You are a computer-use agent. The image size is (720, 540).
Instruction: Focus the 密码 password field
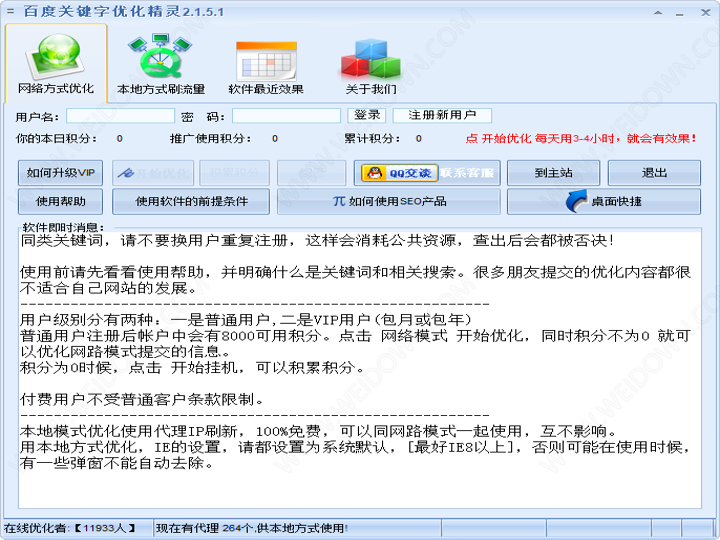pos(286,116)
